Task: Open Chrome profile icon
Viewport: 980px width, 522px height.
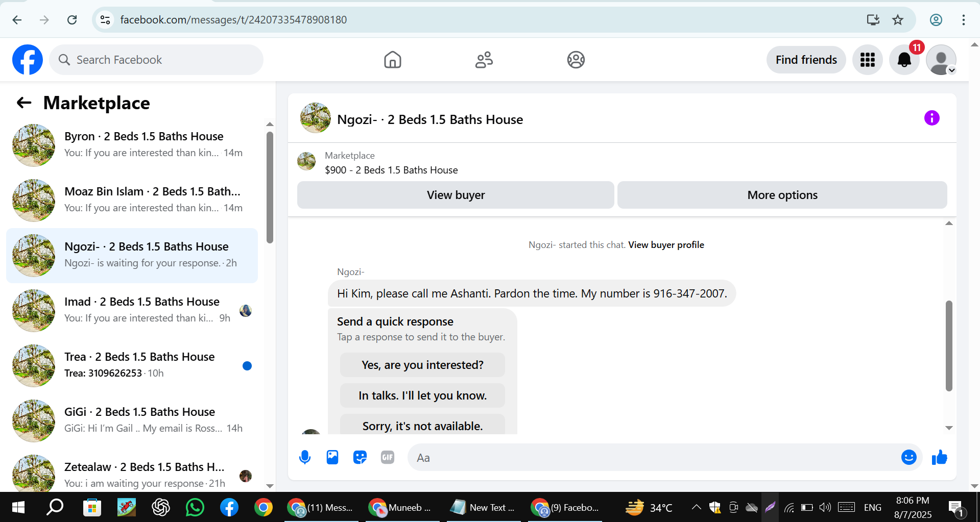Action: pos(936,19)
